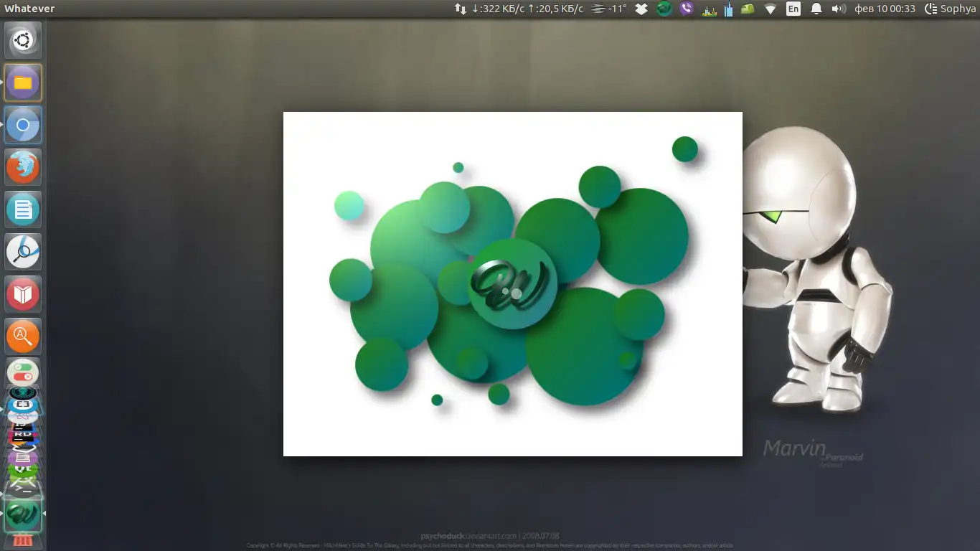Open the -11° weather indicator
Screen dimensions: 980x551
(609, 9)
